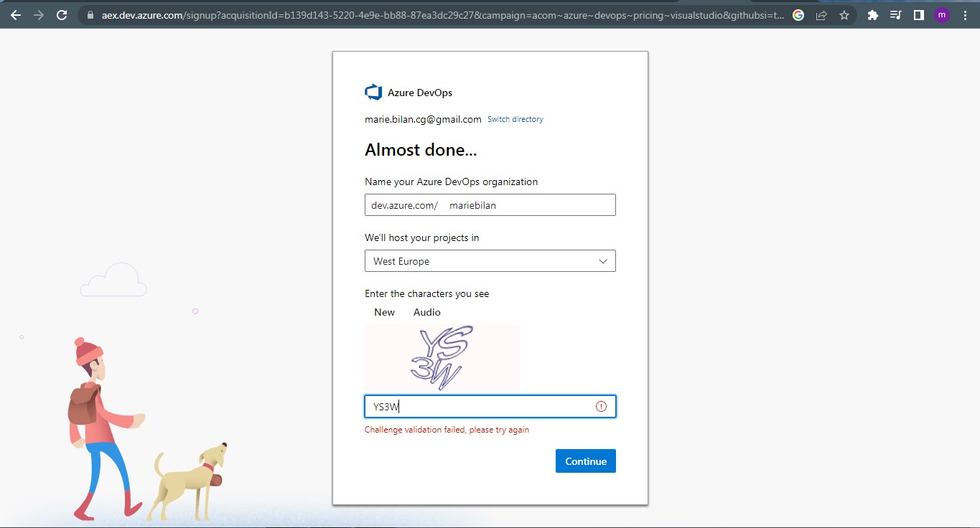Click the Google icon in the address bar

pos(799,14)
